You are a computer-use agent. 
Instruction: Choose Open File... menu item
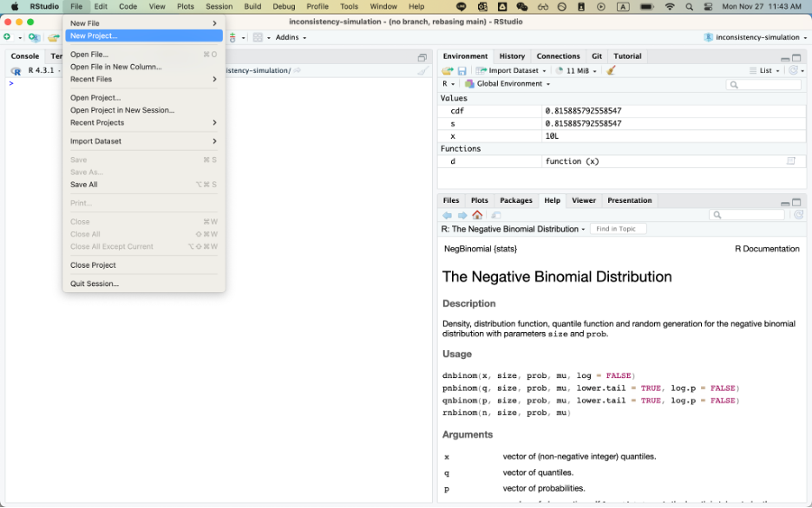(143, 55)
